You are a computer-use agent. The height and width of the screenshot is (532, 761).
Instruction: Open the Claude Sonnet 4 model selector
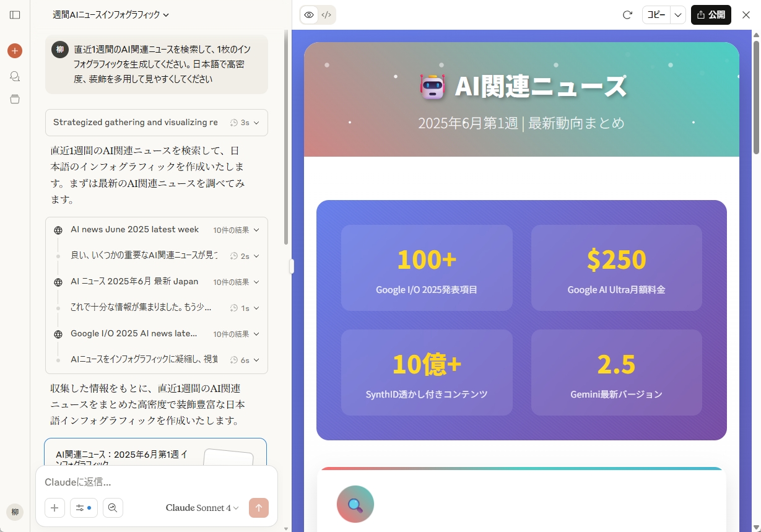[202, 508]
